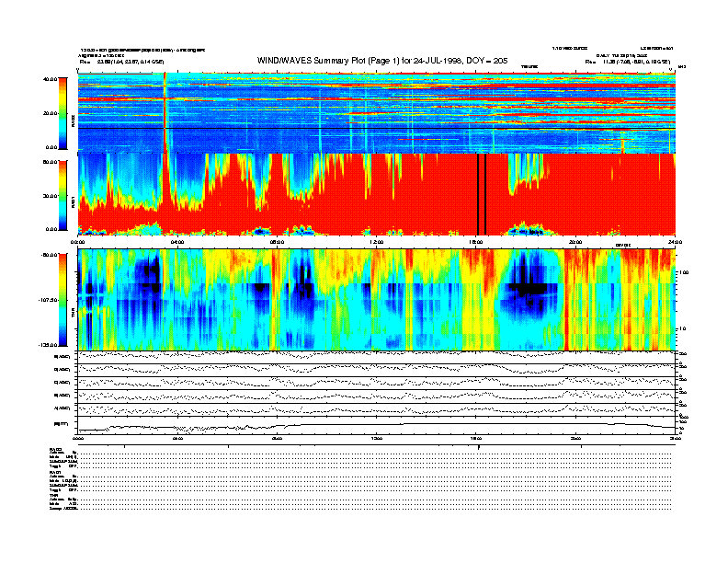
Task: Click the -107.50 label on TNR color scale
Action: tap(48, 300)
